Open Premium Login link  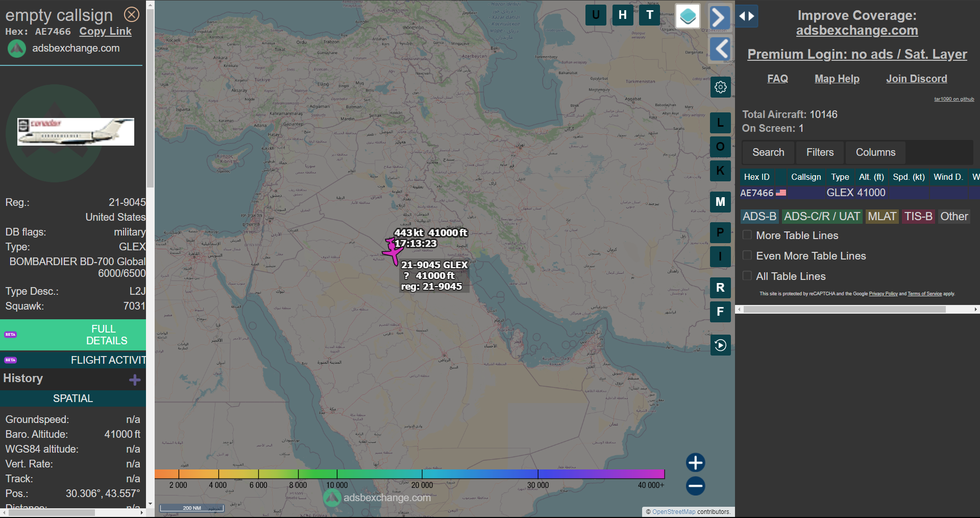[x=857, y=54]
